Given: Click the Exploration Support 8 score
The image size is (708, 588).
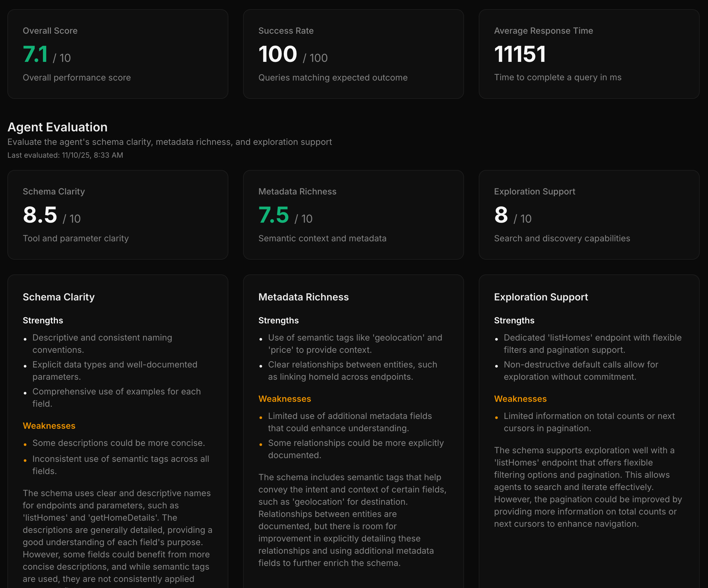Looking at the screenshot, I should [501, 215].
